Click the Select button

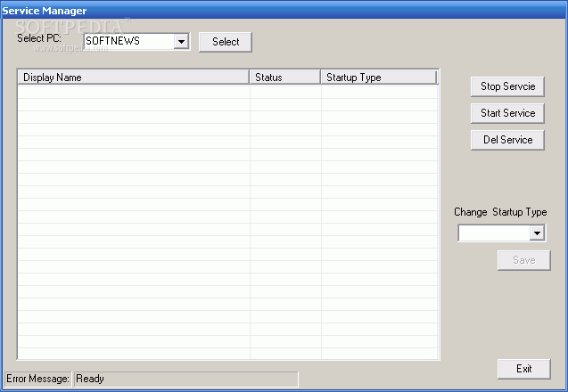coord(226,42)
